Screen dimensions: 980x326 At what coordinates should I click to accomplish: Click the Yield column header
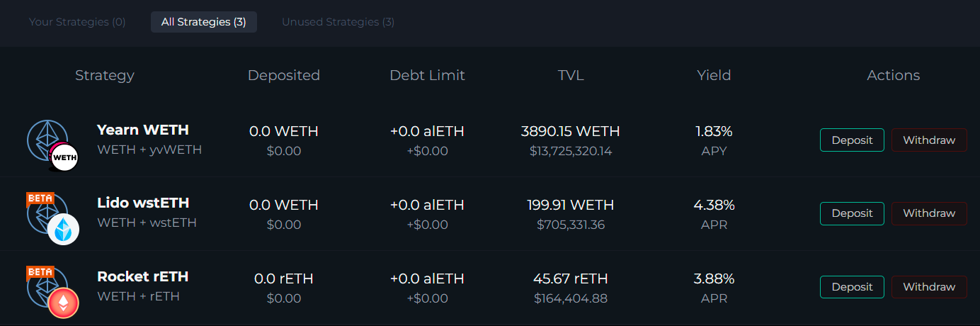[x=714, y=75]
